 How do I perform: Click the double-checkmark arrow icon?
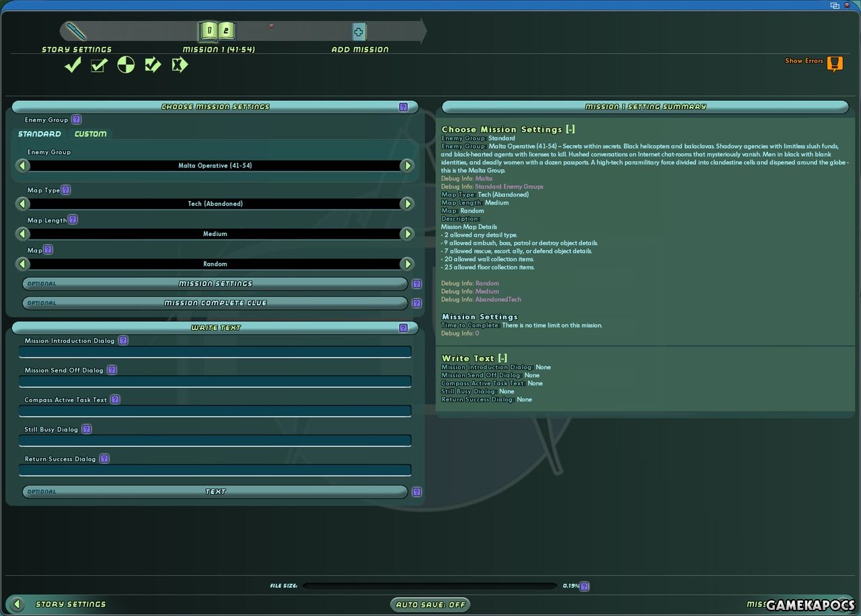click(x=153, y=65)
